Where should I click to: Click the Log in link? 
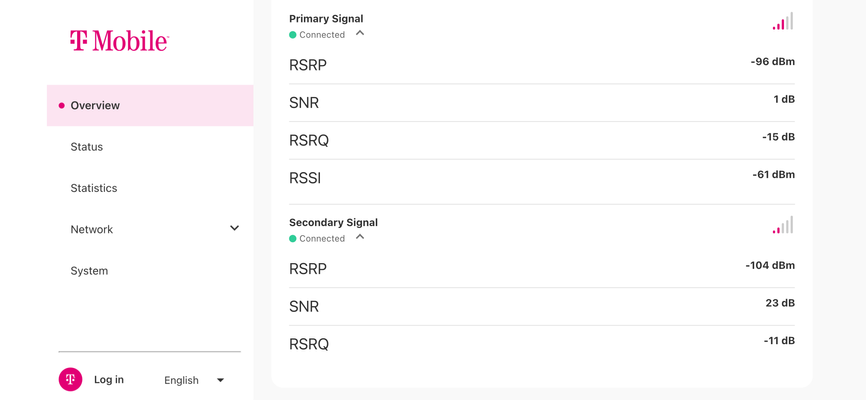coord(109,380)
